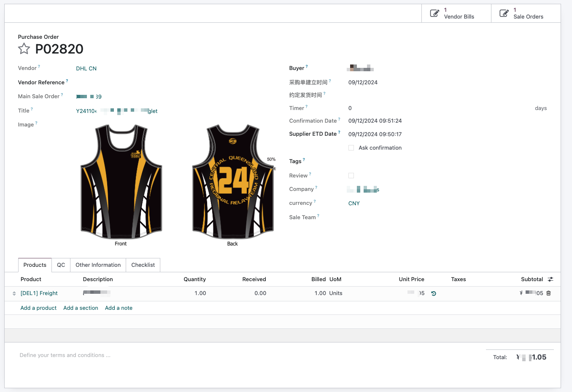Screen dimensions: 572x392
Task: Grab the row reorder handle for Freight
Action: click(14, 293)
